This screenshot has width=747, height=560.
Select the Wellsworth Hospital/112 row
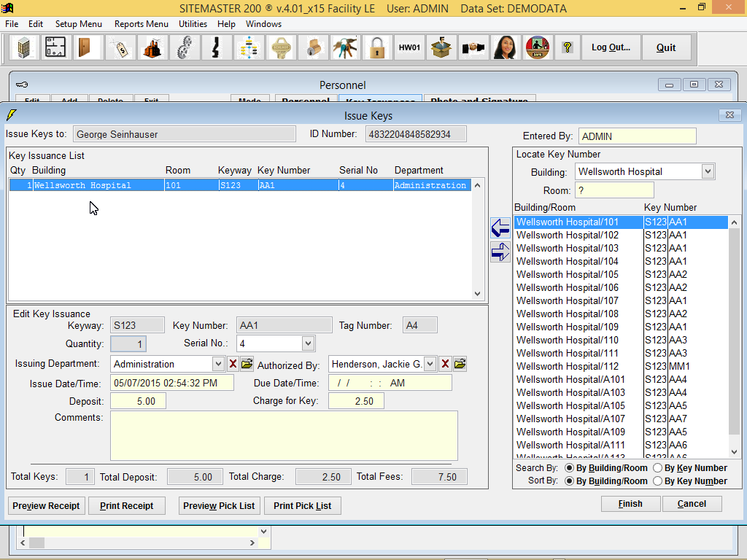point(621,366)
